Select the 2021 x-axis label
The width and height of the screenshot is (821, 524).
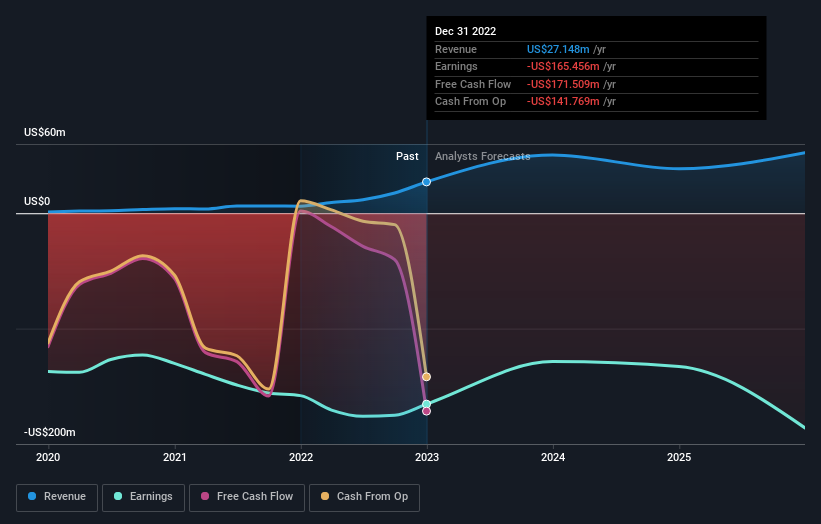point(174,457)
